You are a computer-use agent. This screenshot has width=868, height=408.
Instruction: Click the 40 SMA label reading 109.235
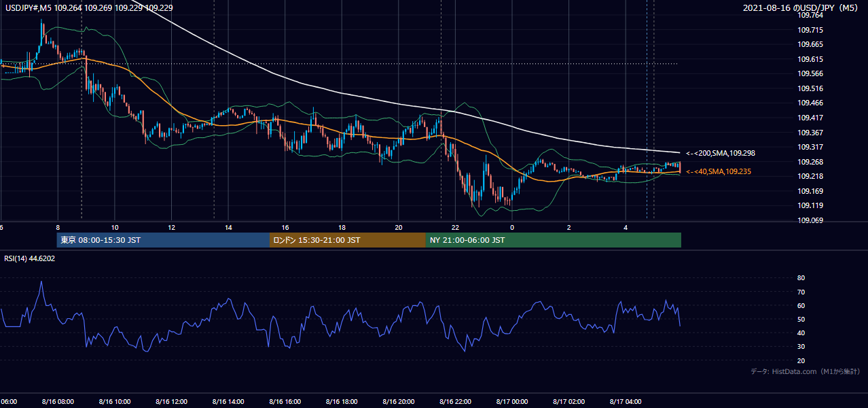coord(719,171)
